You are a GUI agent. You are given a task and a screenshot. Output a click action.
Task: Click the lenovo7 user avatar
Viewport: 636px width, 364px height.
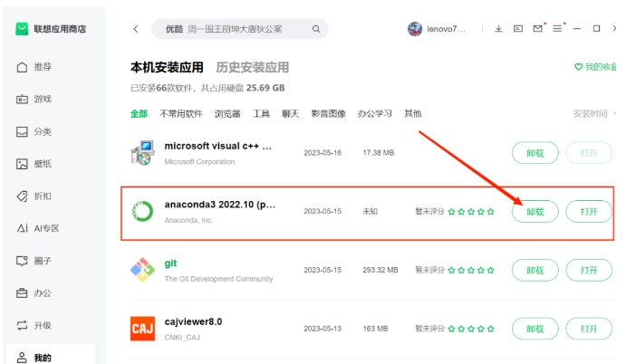point(415,29)
